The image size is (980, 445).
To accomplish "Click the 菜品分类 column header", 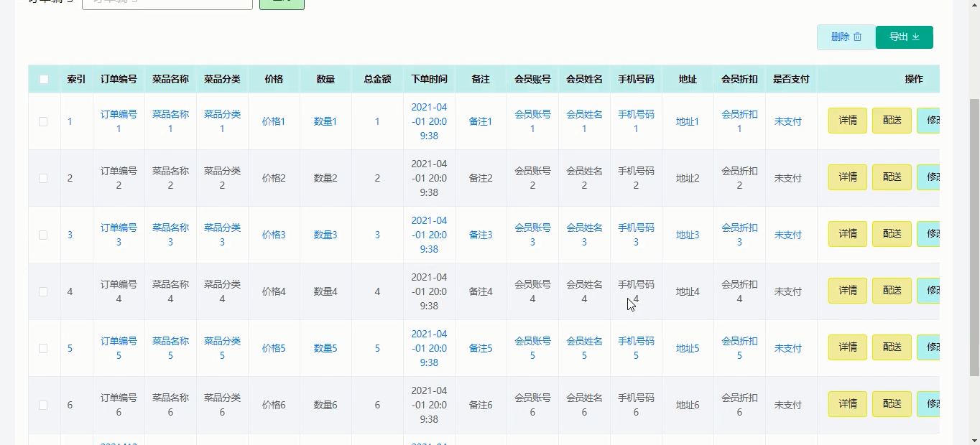I will (x=222, y=80).
